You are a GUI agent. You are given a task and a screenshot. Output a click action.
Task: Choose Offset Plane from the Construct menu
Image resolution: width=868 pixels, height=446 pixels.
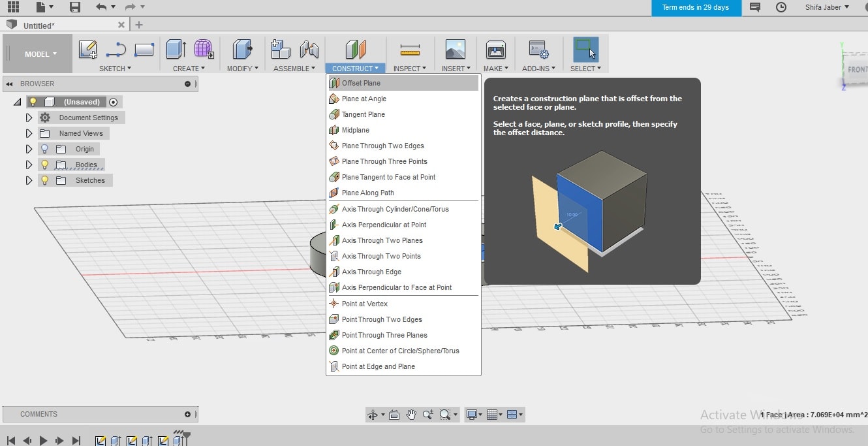(403, 83)
